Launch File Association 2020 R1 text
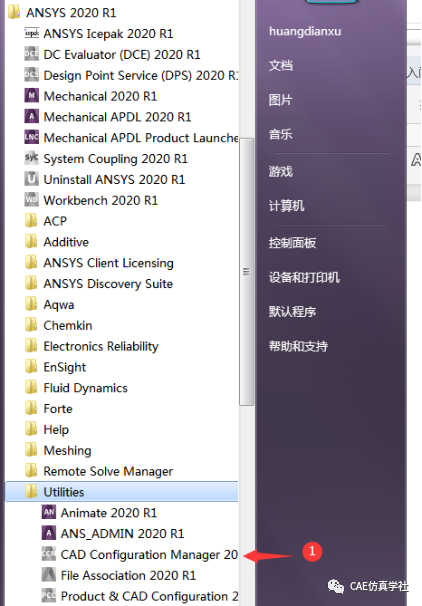422x606 pixels. [x=128, y=575]
